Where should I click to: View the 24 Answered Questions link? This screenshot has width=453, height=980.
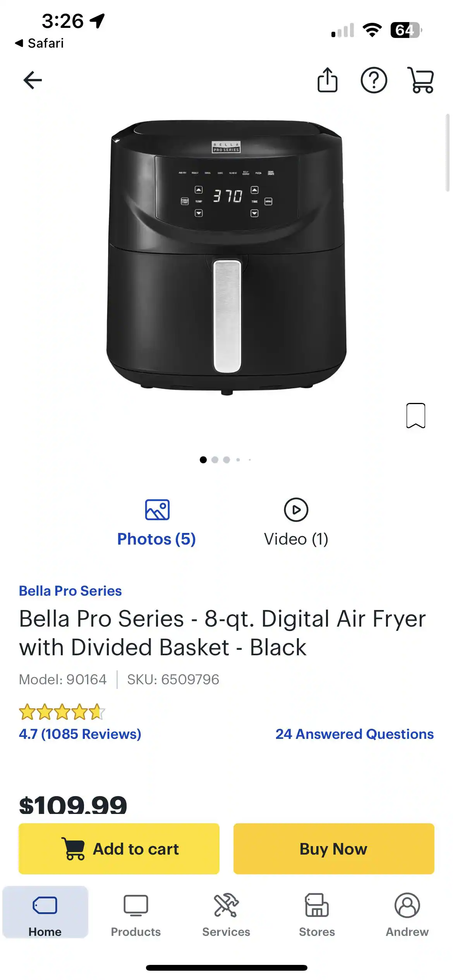(x=354, y=734)
